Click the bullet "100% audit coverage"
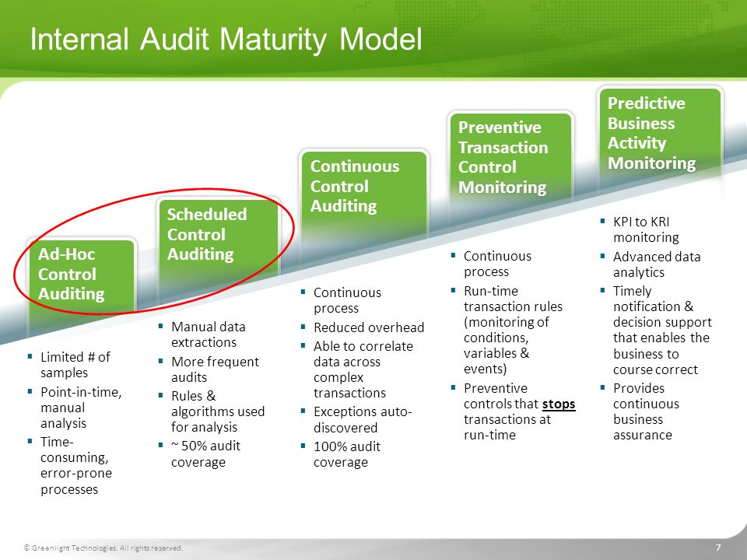The height and width of the screenshot is (560, 747). pos(347,454)
